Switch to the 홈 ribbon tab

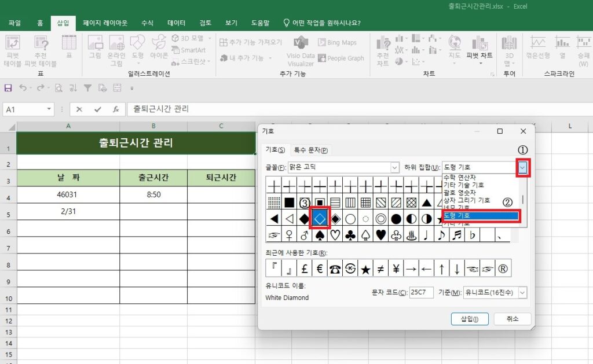pyautogui.click(x=40, y=23)
